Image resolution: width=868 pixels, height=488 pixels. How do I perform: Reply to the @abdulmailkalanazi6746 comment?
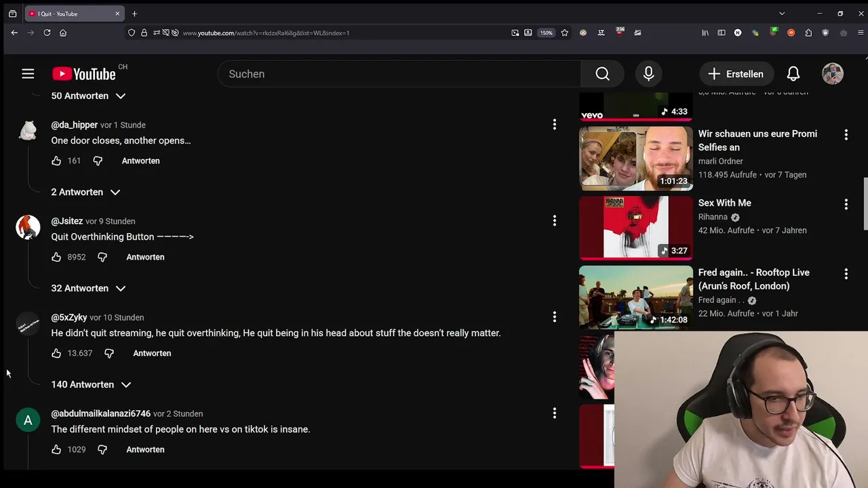(x=145, y=449)
